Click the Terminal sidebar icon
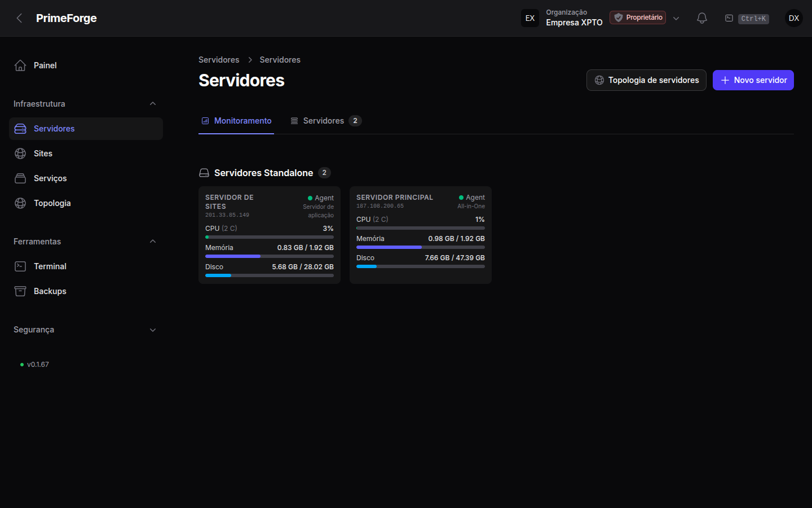Image resolution: width=812 pixels, height=508 pixels. click(20, 266)
